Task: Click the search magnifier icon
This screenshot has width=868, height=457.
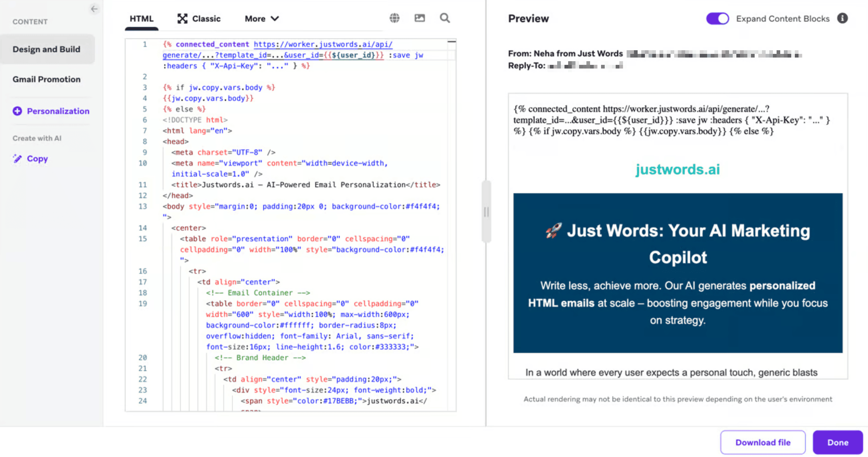Action: coord(444,18)
